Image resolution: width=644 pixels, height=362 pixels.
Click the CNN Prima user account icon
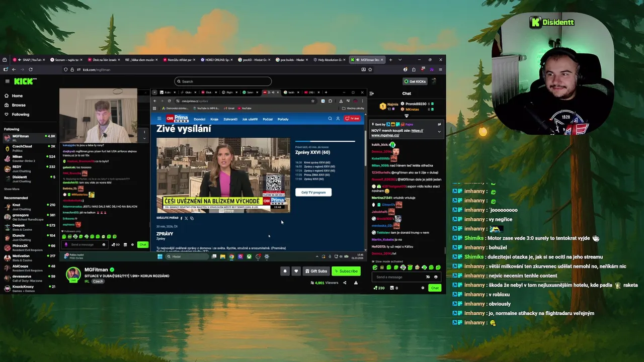(x=338, y=119)
